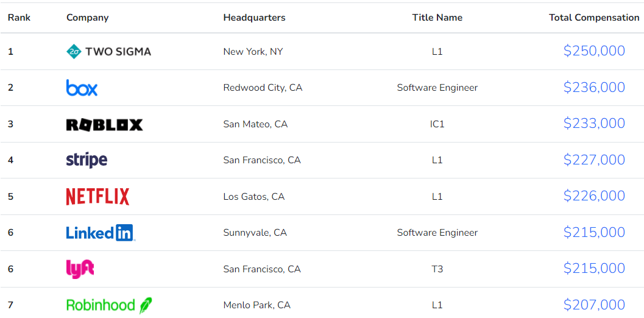Click the IC1 title in Roblox row
644x318 pixels.
(437, 124)
